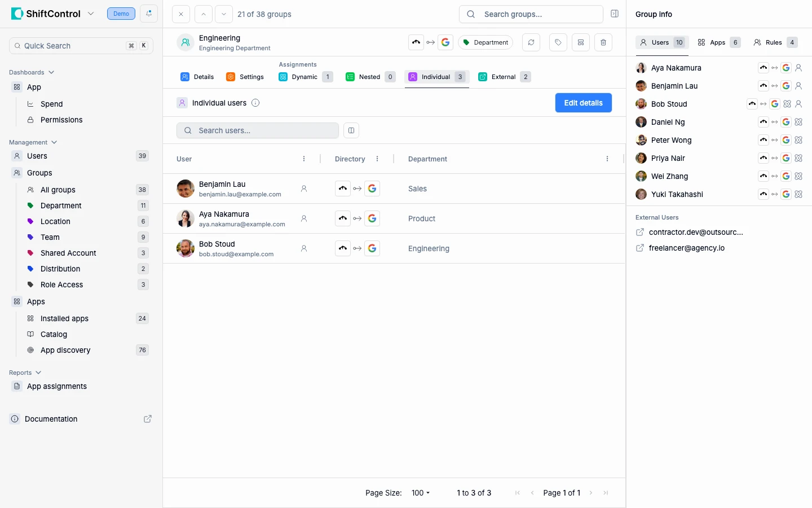Click the user status icon on Benjamin Lau's row

[304, 189]
